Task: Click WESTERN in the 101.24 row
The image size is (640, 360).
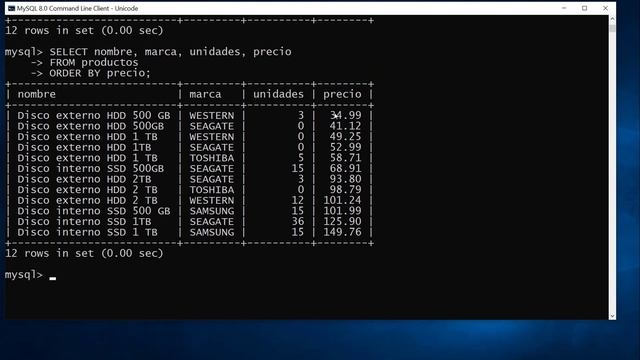Action: pos(211,200)
